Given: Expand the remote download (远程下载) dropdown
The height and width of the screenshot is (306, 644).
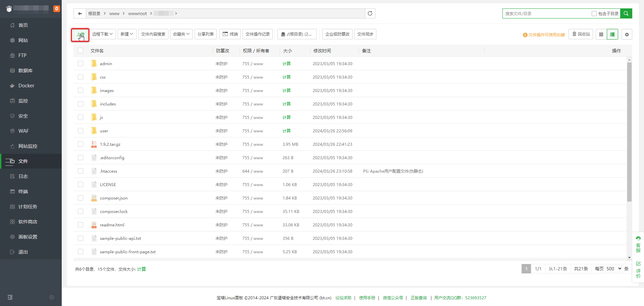Looking at the screenshot, I should (103, 34).
